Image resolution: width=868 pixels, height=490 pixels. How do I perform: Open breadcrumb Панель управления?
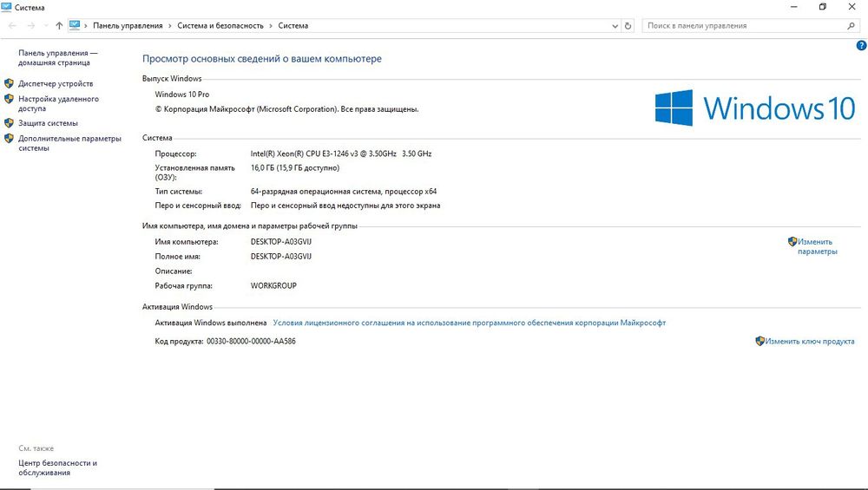(x=128, y=25)
